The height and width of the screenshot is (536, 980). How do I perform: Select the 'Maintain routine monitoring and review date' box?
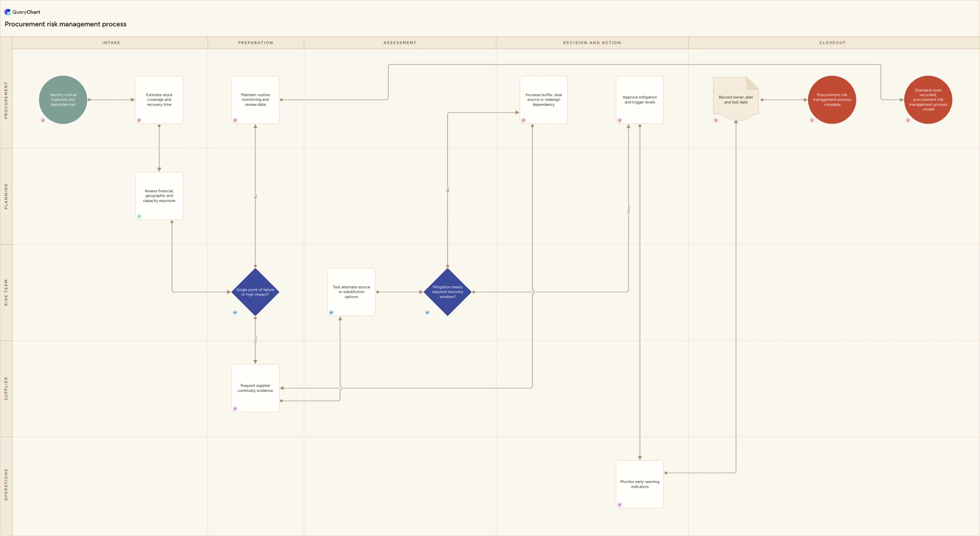coord(255,100)
